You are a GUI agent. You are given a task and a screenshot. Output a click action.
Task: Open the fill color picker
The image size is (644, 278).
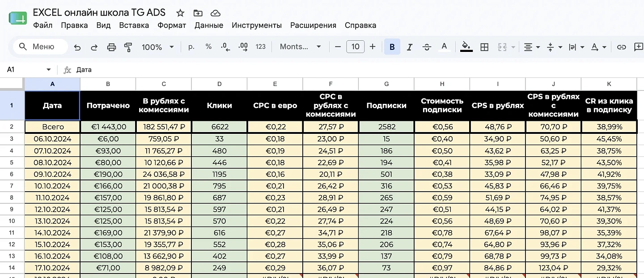click(x=466, y=47)
